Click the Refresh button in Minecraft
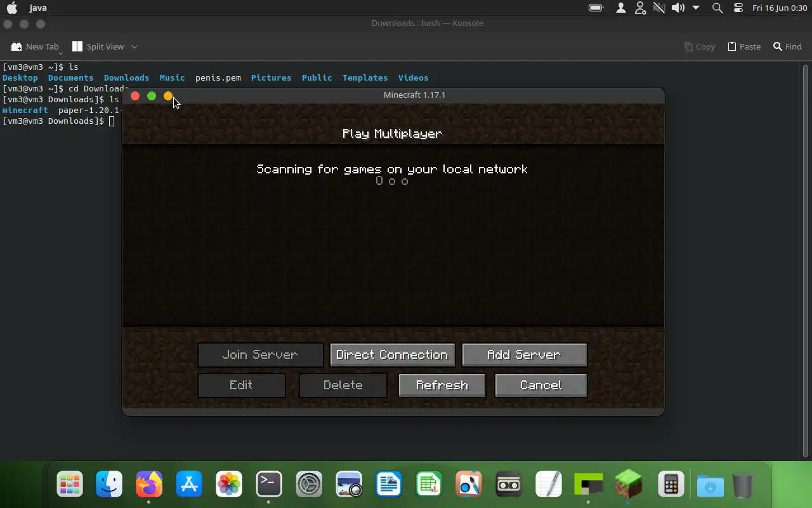 coord(442,385)
